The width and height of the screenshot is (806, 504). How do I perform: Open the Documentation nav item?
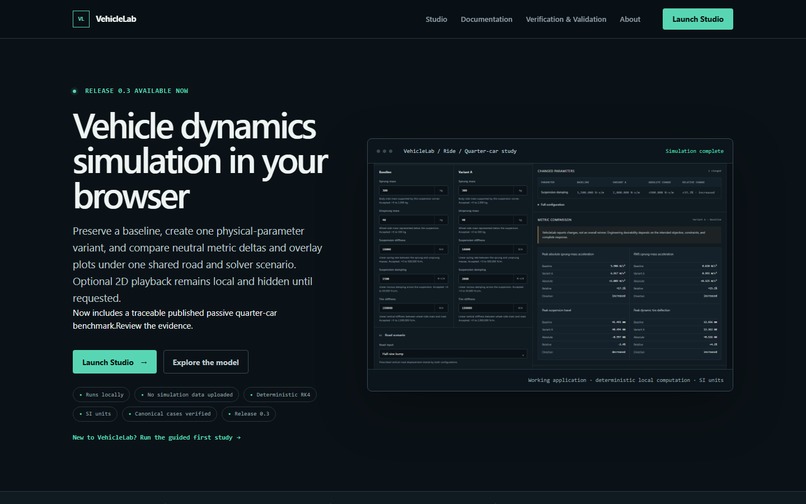click(486, 19)
